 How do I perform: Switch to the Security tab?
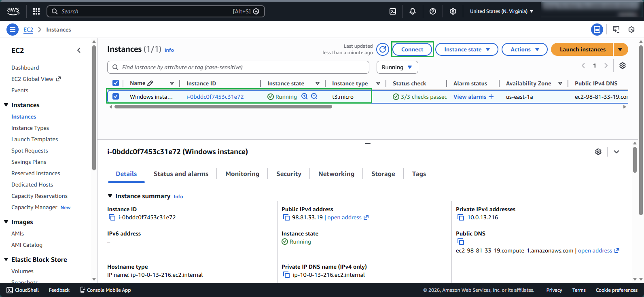[288, 174]
